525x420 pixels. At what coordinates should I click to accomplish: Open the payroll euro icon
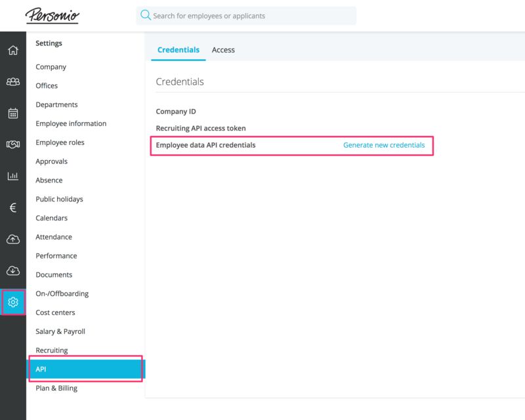(12, 207)
